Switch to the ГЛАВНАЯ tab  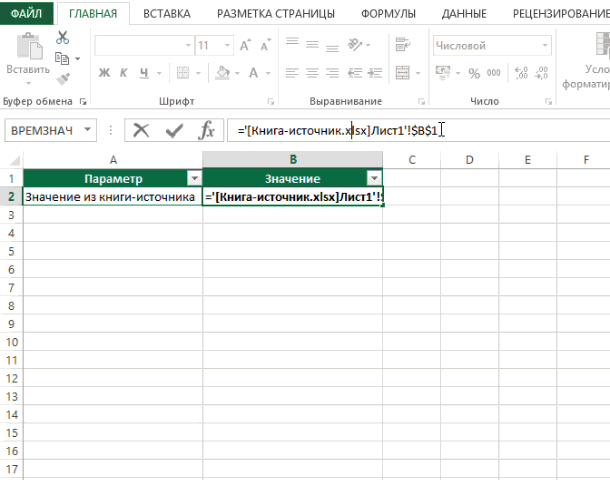pos(93,14)
